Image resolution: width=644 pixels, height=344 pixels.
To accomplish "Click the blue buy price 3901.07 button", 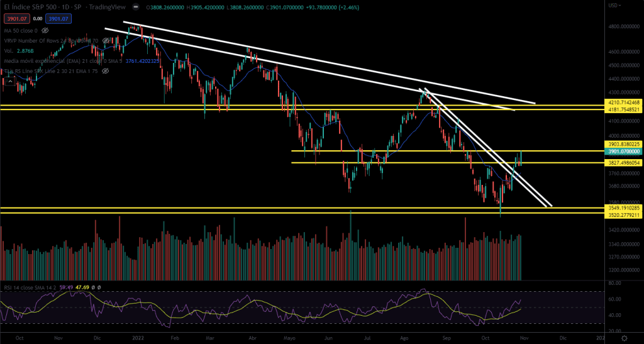I will pos(58,18).
